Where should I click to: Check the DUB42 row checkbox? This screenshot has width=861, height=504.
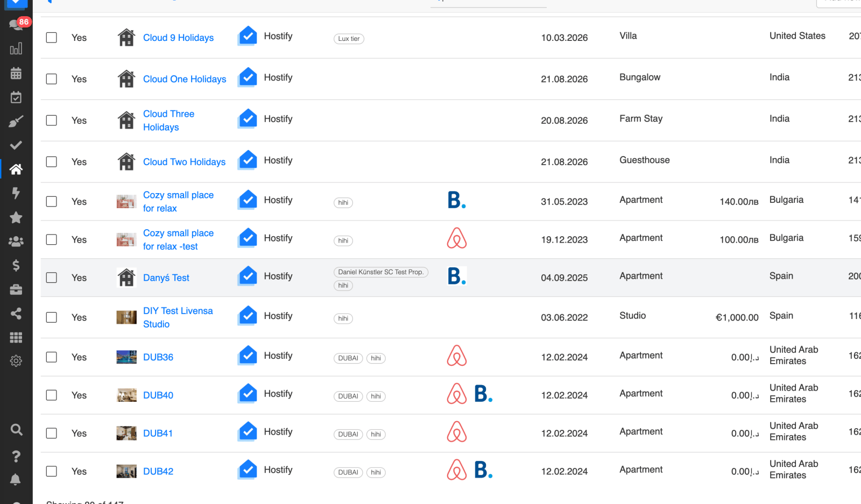pos(52,471)
